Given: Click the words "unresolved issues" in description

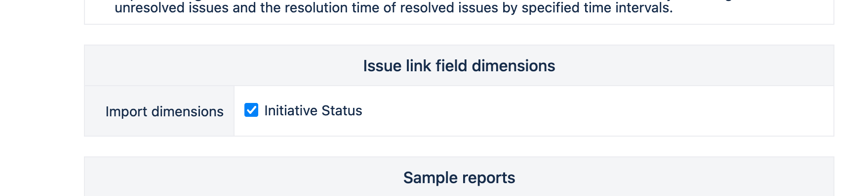Looking at the screenshot, I should tap(172, 8).
